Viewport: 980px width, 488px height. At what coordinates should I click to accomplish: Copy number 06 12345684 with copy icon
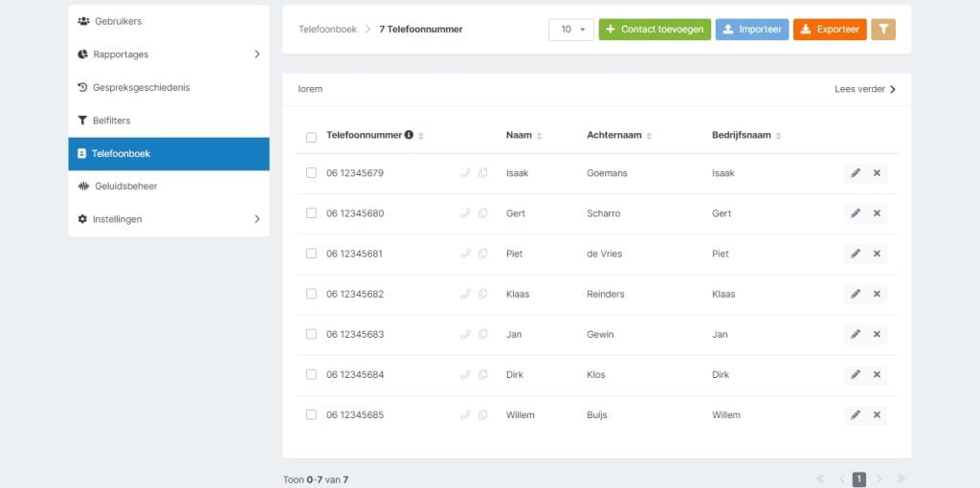click(x=482, y=375)
